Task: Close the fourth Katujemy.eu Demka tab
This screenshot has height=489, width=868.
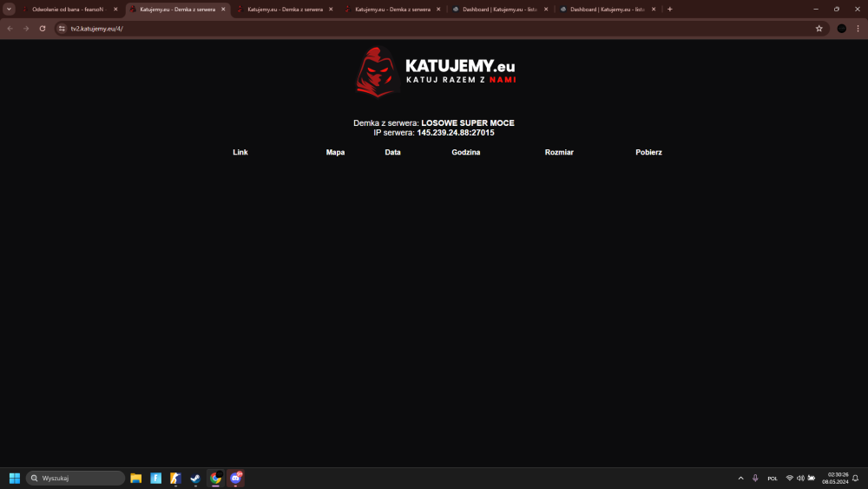Action: (437, 10)
